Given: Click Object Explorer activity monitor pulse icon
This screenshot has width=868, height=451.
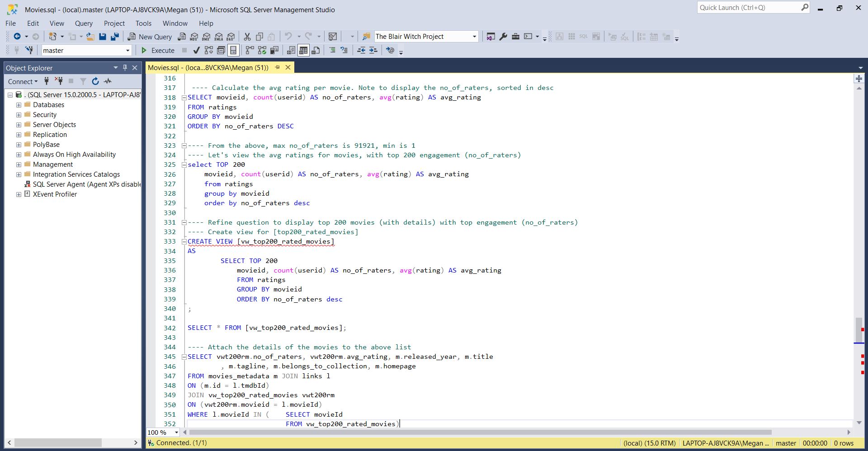Looking at the screenshot, I should 108,81.
